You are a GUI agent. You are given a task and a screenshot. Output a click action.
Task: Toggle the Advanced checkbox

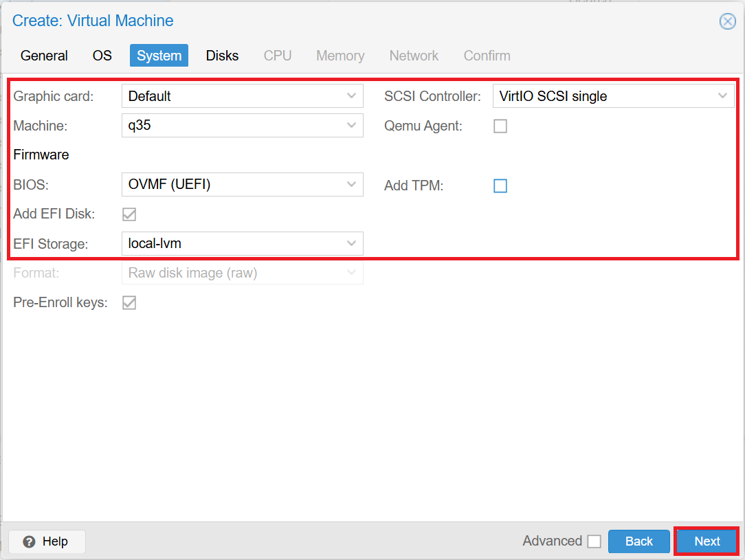click(x=594, y=541)
